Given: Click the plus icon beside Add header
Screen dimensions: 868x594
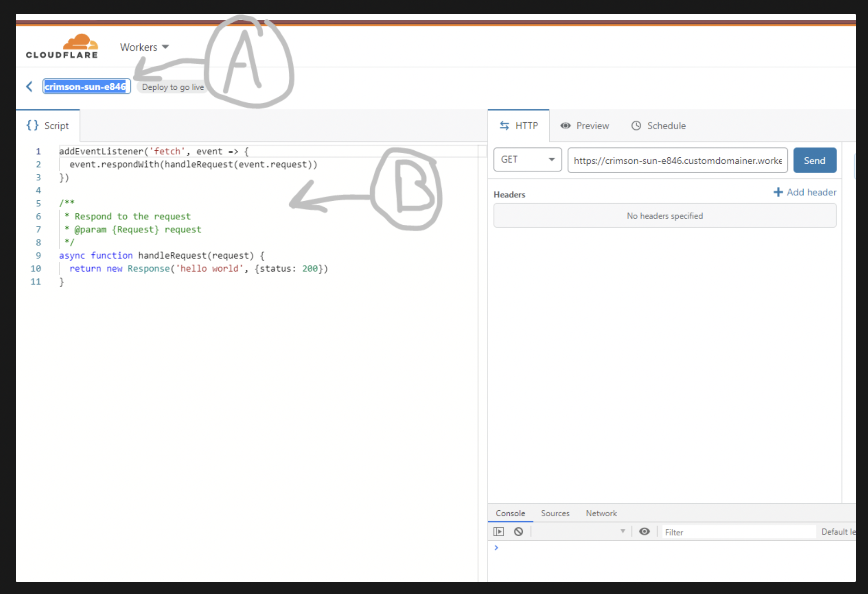Looking at the screenshot, I should [778, 192].
